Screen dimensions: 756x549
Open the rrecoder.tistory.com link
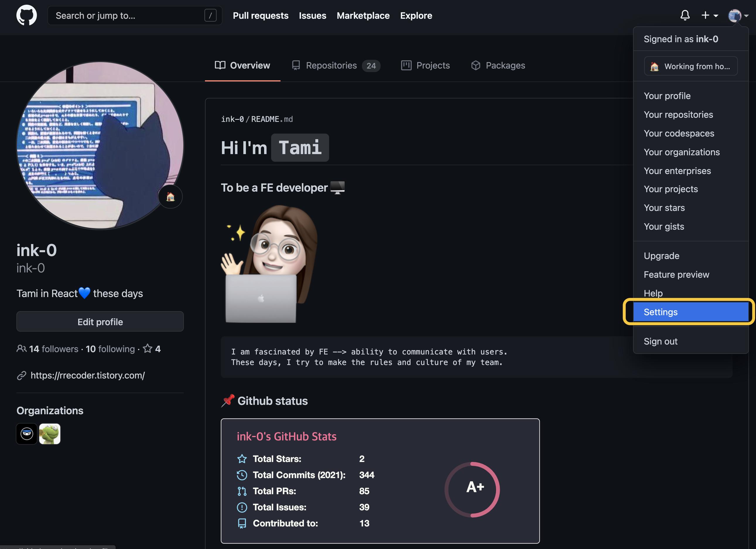coord(88,375)
